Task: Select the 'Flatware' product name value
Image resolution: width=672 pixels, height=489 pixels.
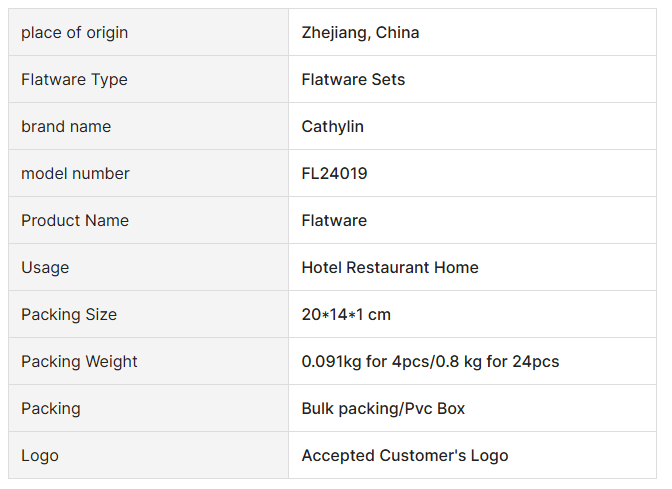Action: pyautogui.click(x=334, y=221)
